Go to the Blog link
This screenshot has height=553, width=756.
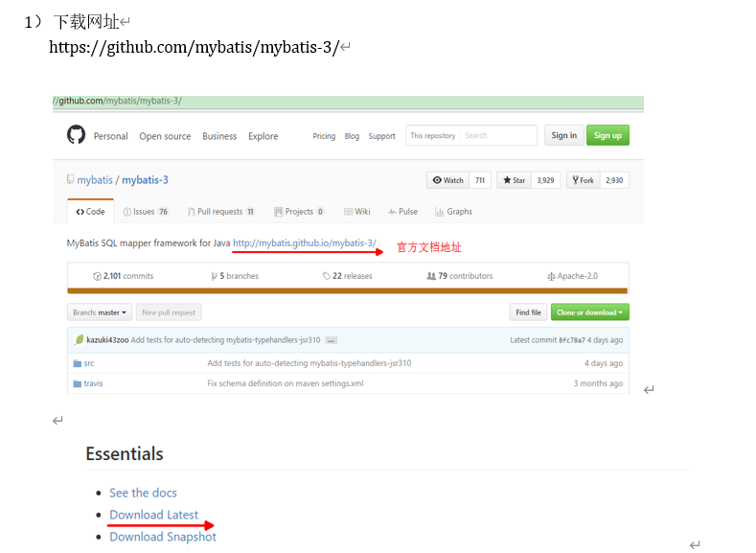pyautogui.click(x=352, y=136)
